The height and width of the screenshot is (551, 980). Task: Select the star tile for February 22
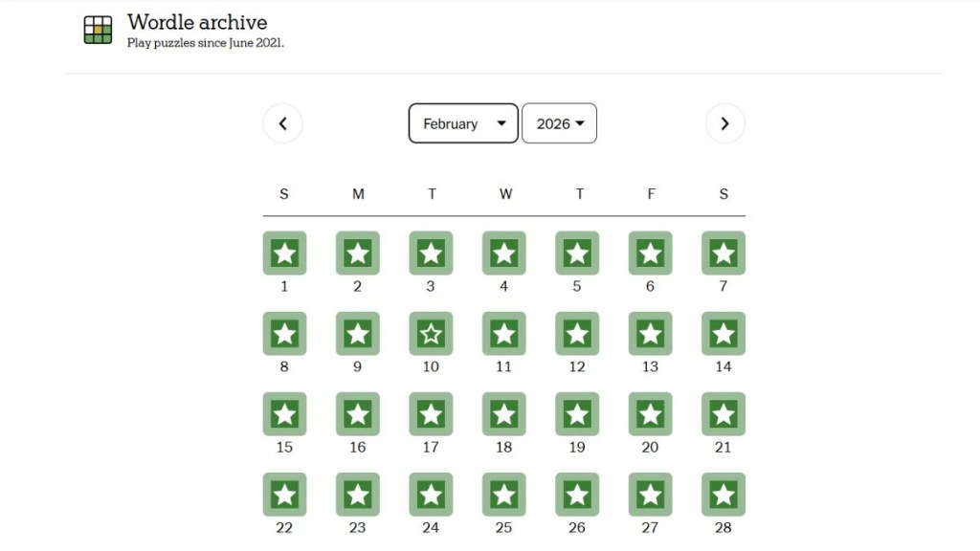(284, 495)
